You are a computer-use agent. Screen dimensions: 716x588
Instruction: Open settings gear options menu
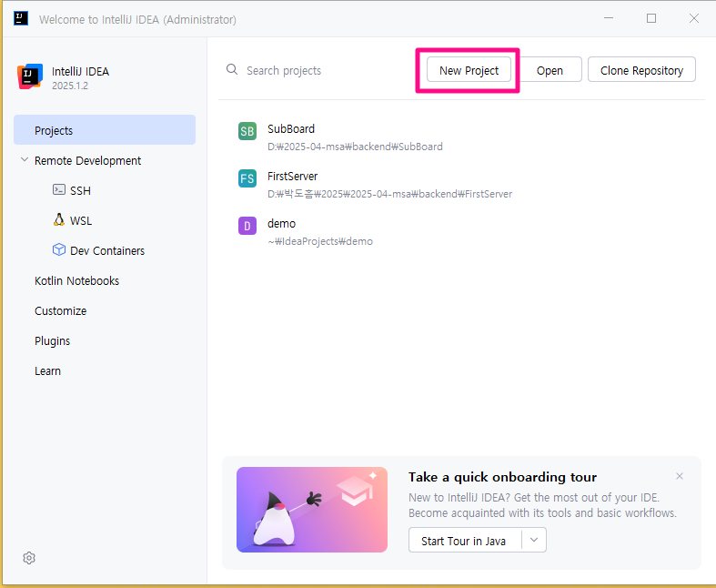click(29, 558)
